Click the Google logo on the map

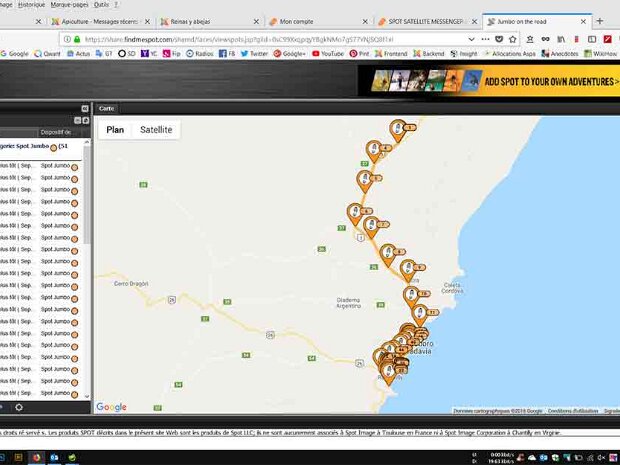[x=112, y=407]
